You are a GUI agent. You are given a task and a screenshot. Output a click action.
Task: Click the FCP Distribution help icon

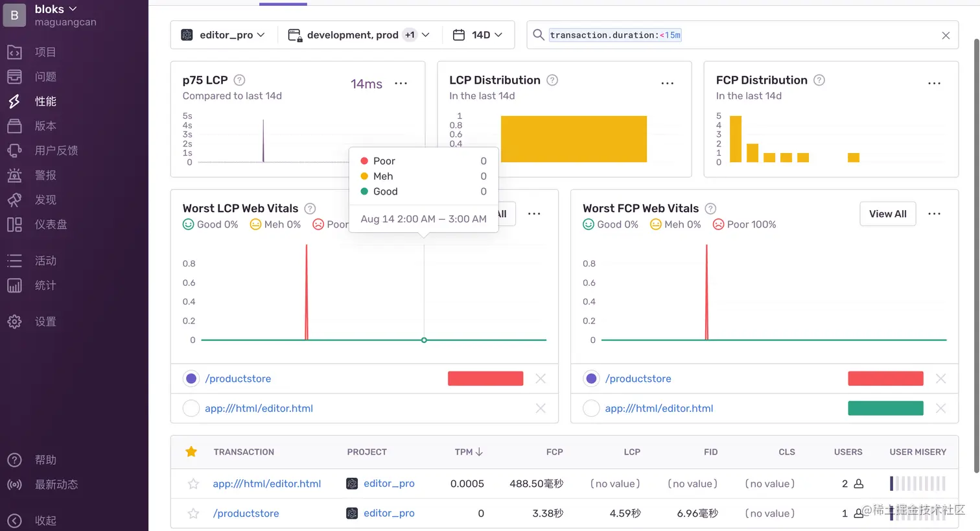point(819,80)
